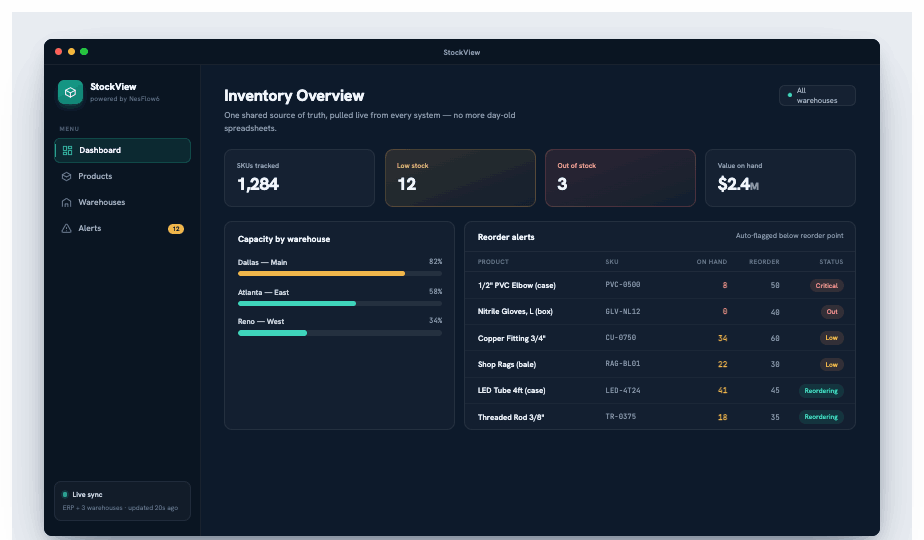The image size is (924, 540).
Task: Open the Alerts menu item
Action: click(123, 228)
